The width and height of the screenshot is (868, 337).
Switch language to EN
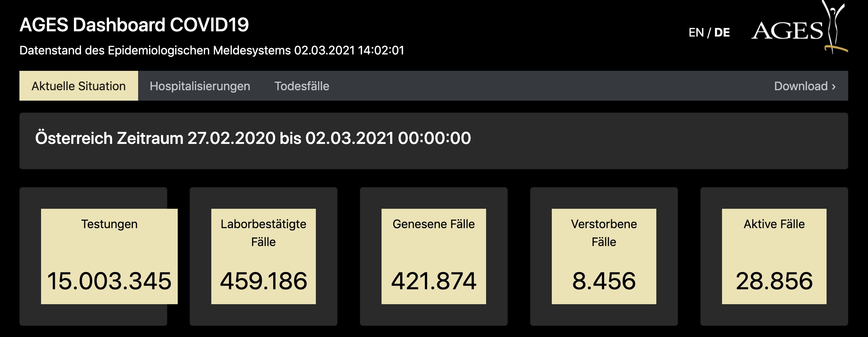coord(696,32)
